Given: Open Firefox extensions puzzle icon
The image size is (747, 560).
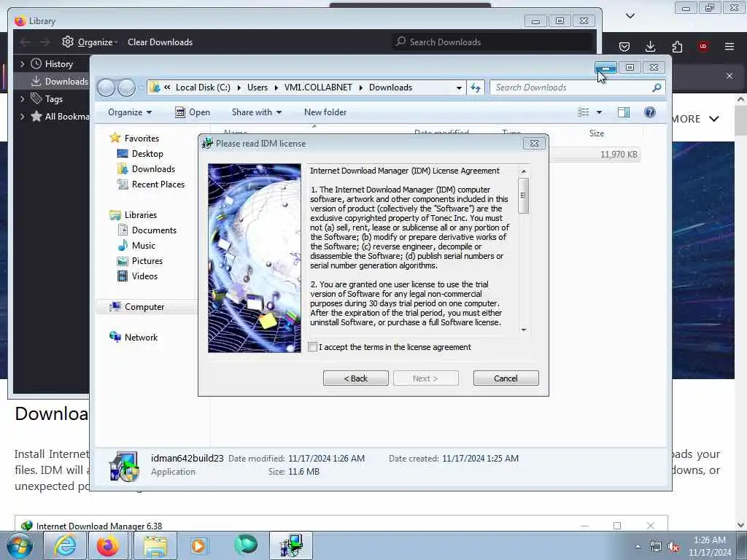Looking at the screenshot, I should pos(677,47).
